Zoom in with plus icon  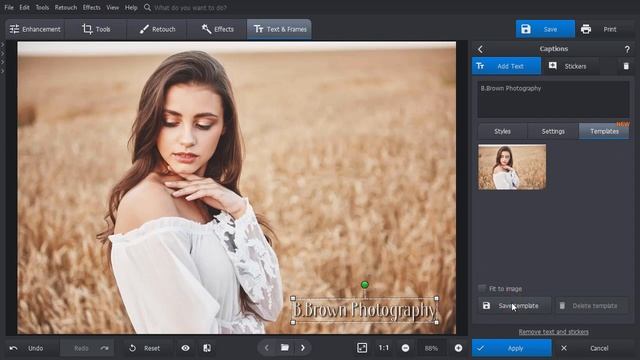(x=458, y=348)
